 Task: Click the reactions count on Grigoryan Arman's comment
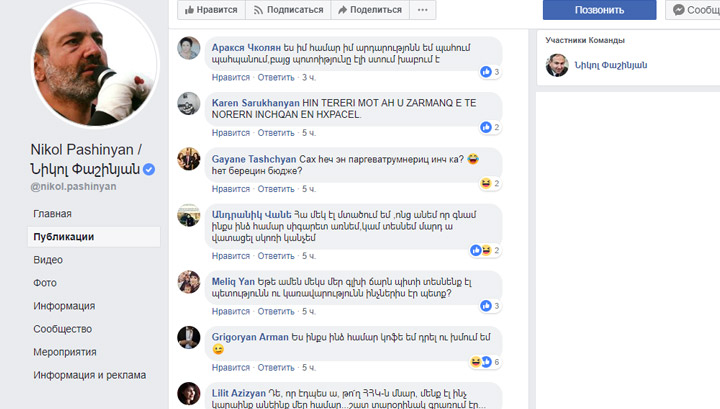point(496,362)
